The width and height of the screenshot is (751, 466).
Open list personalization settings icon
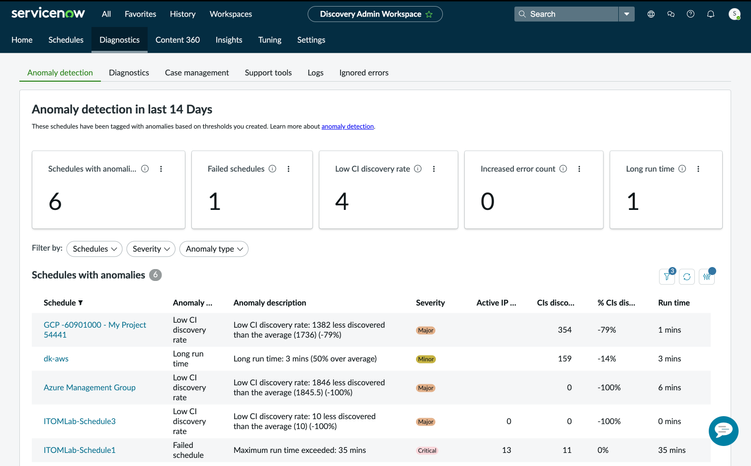click(707, 276)
